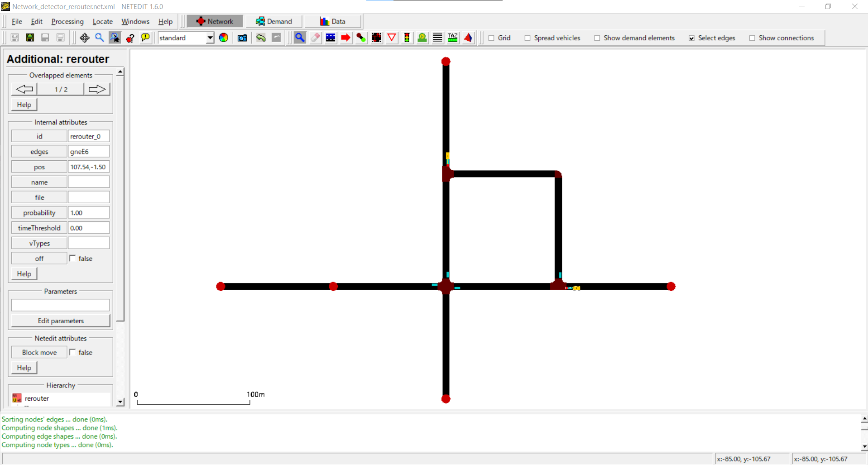The image size is (868, 465).
Task: Open the Processing menu
Action: coord(67,21)
